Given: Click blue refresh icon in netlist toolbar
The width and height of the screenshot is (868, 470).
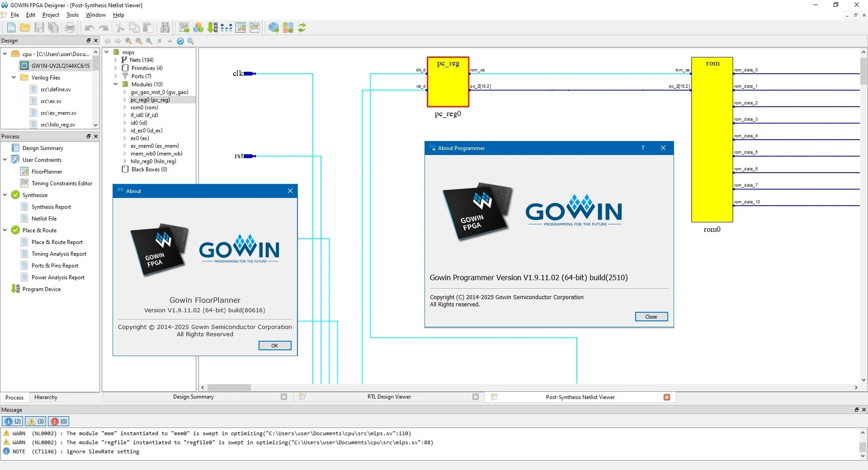Looking at the screenshot, I should coord(180,41).
